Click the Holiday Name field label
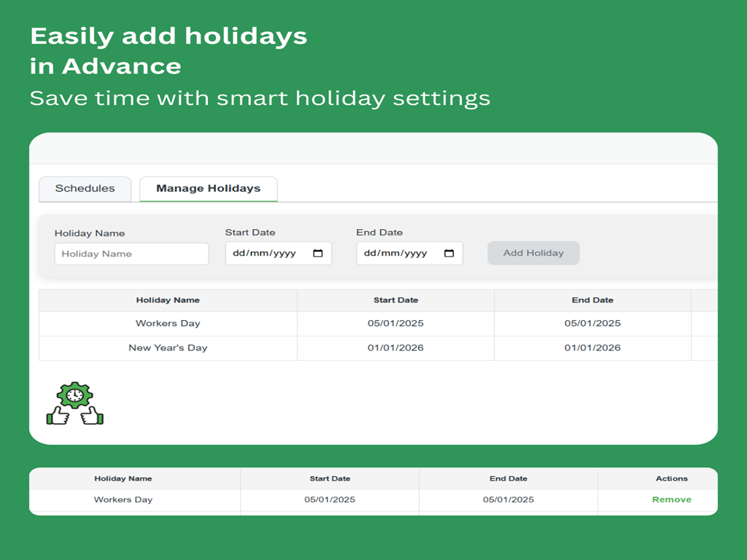This screenshot has width=747, height=560. (x=90, y=233)
